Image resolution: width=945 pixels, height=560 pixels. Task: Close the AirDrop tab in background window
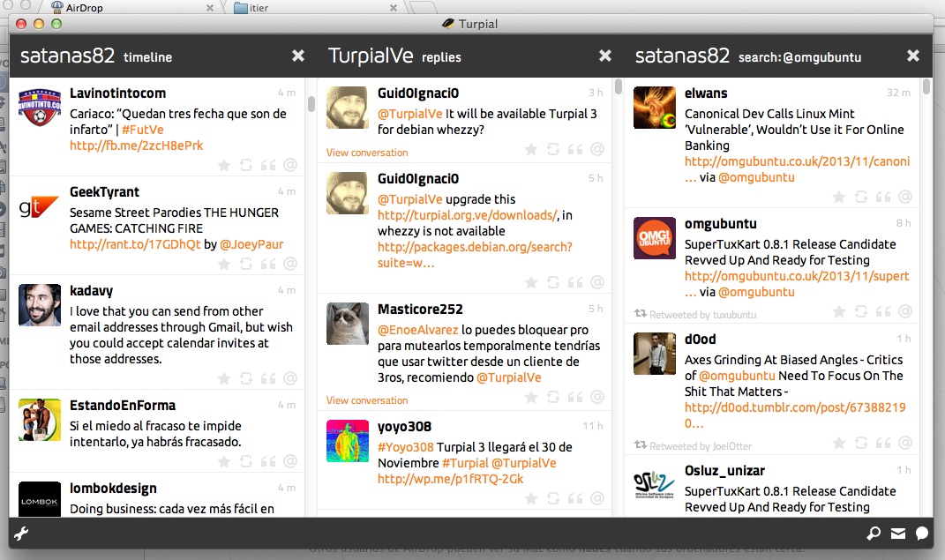point(210,8)
